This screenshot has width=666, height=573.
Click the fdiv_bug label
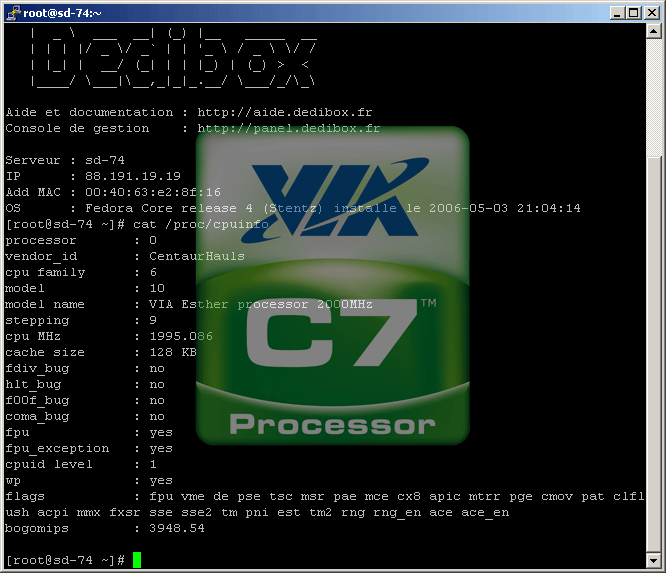[x=37, y=369]
